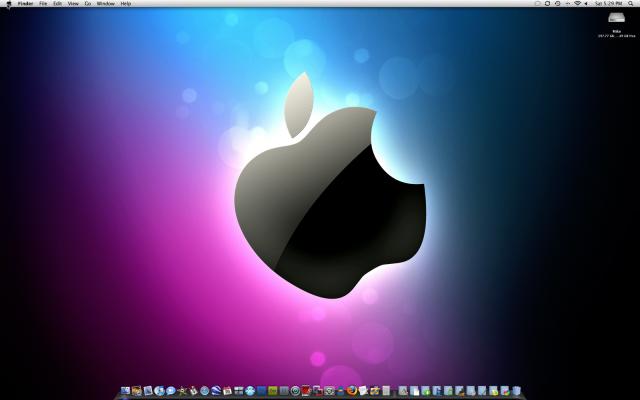
Task: Open iChat blue speech bubble in Dock
Action: (171, 391)
